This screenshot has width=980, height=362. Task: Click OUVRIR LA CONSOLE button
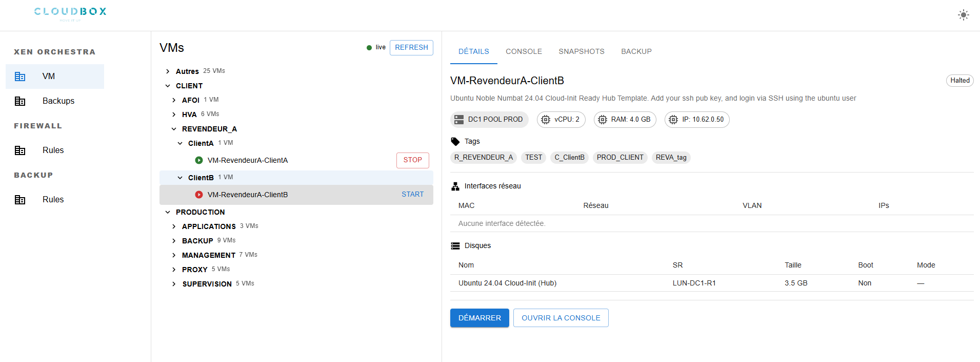point(561,318)
